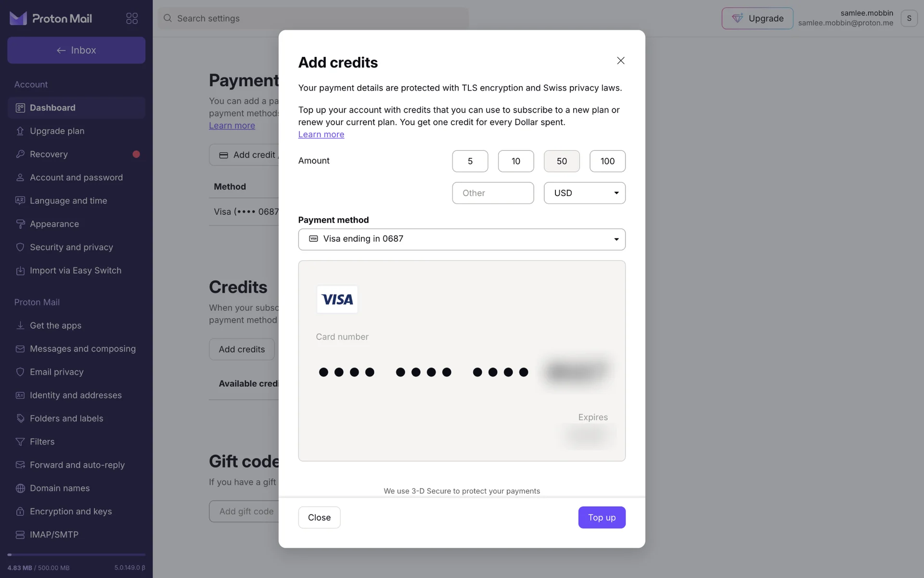Expand the Visa ending in 0687 dropdown
This screenshot has height=578, width=924.
click(462, 239)
